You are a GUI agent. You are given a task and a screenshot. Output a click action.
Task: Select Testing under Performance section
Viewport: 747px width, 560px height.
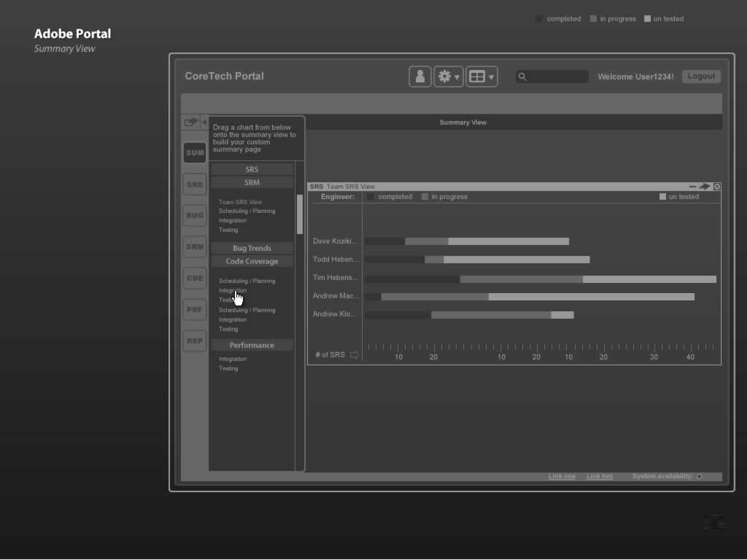click(228, 368)
